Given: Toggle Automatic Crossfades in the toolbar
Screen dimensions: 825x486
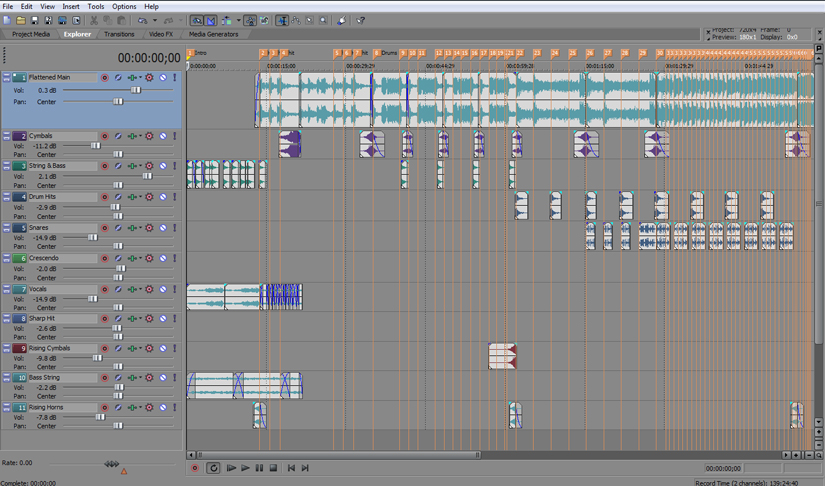Looking at the screenshot, I should point(210,21).
